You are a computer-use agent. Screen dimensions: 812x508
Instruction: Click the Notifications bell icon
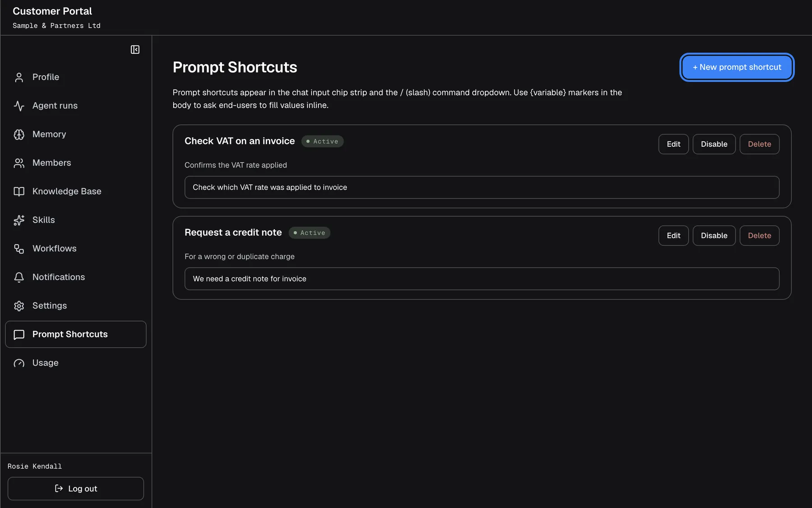pyautogui.click(x=19, y=277)
